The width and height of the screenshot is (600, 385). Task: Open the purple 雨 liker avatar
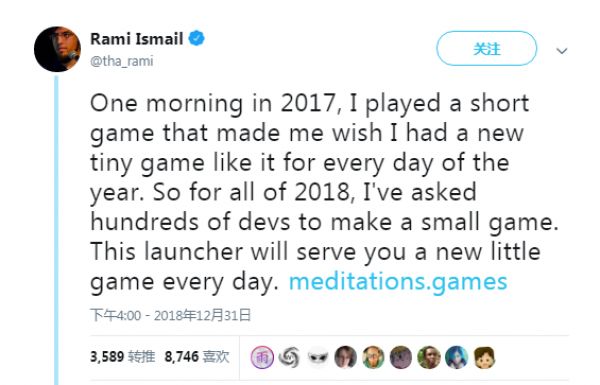click(x=262, y=357)
